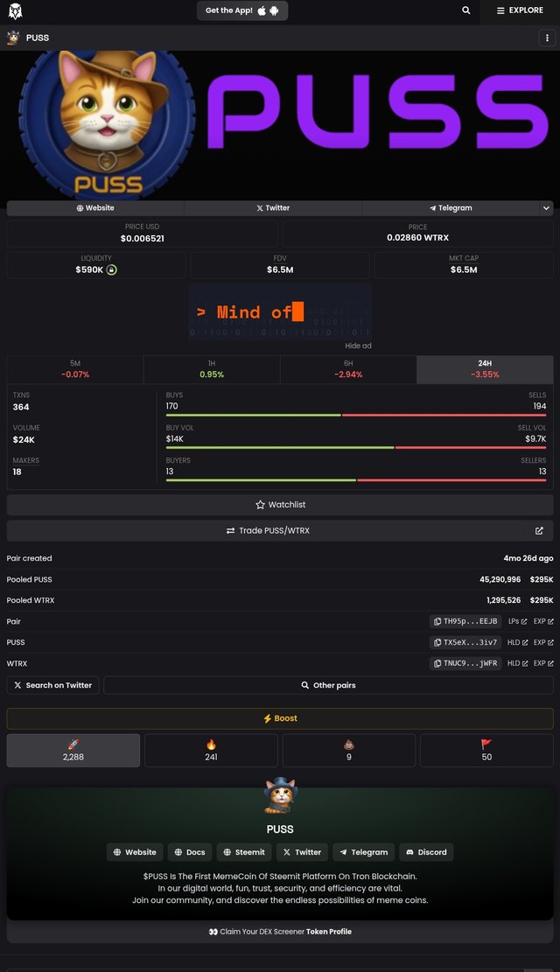Vote with the rocket reaction
Screen dimensions: 560x972
point(73,750)
